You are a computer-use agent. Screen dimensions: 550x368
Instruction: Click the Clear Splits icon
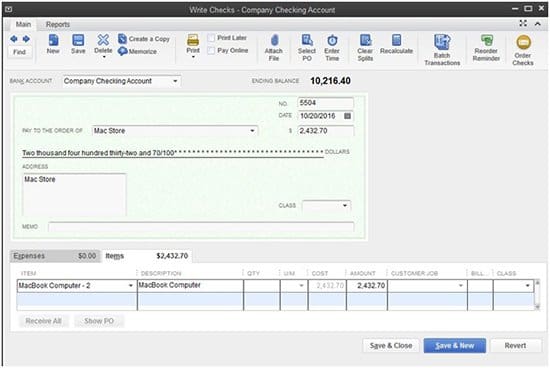pyautogui.click(x=365, y=40)
